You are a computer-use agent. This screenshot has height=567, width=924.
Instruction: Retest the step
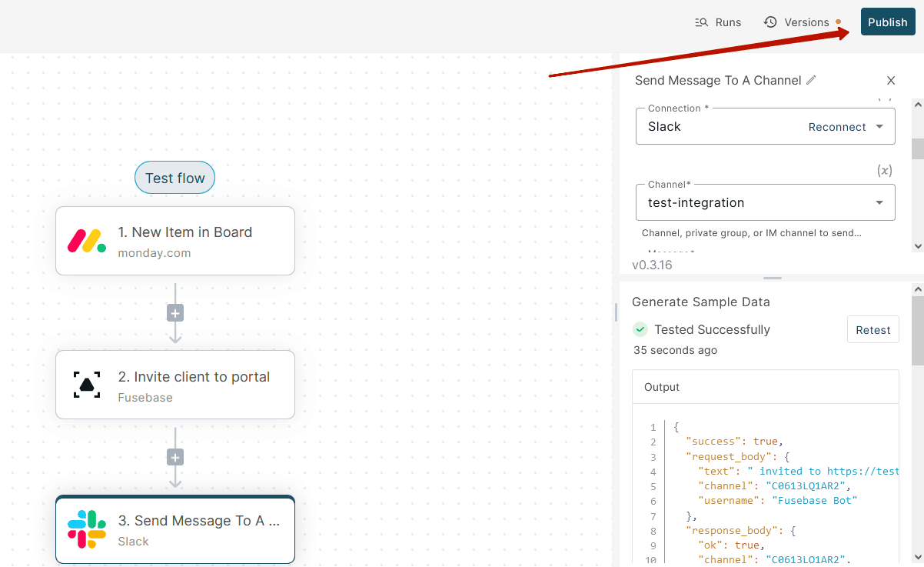click(x=873, y=329)
